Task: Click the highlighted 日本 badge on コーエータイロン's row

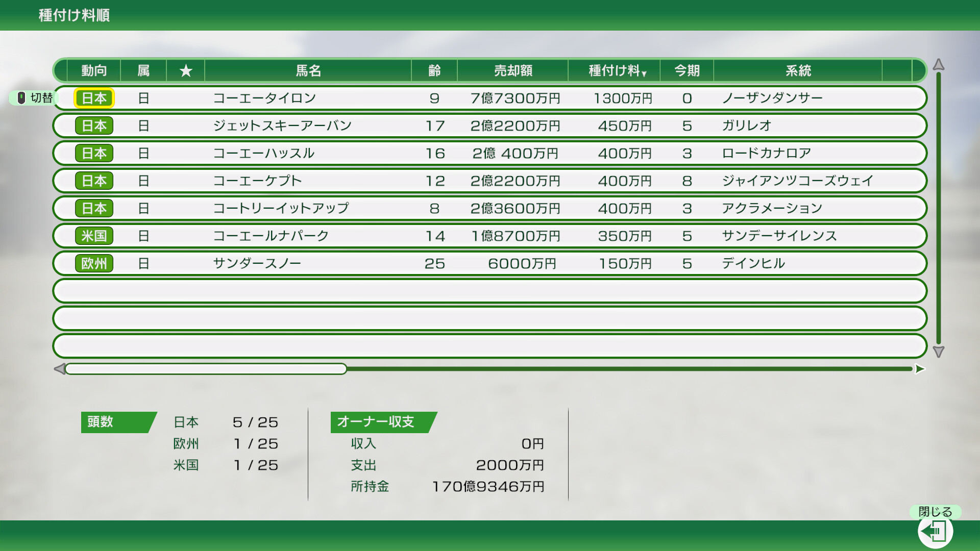Action: tap(94, 98)
